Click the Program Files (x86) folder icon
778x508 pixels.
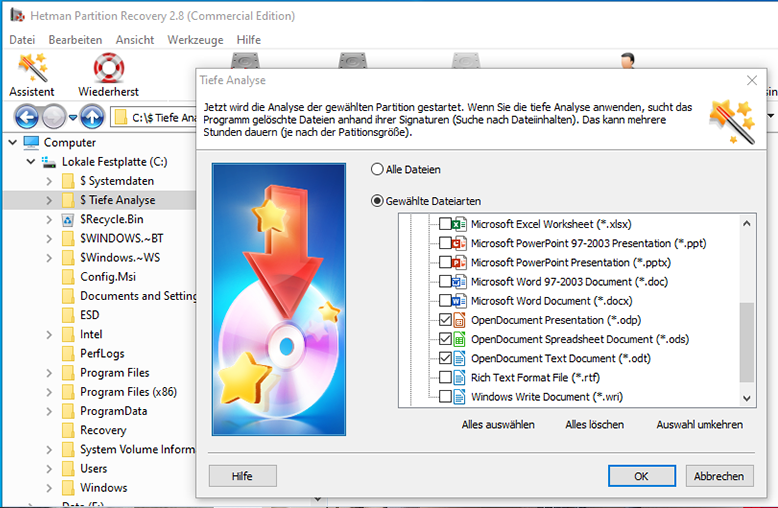coord(68,392)
